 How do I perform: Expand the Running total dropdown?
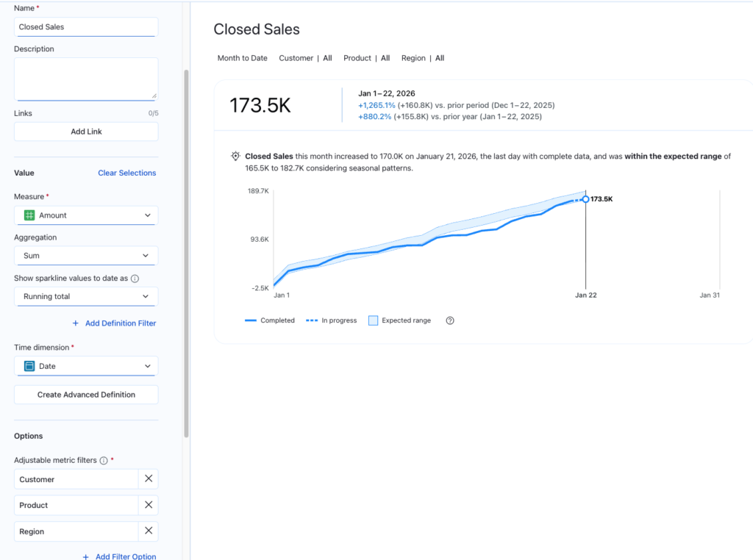pyautogui.click(x=86, y=296)
